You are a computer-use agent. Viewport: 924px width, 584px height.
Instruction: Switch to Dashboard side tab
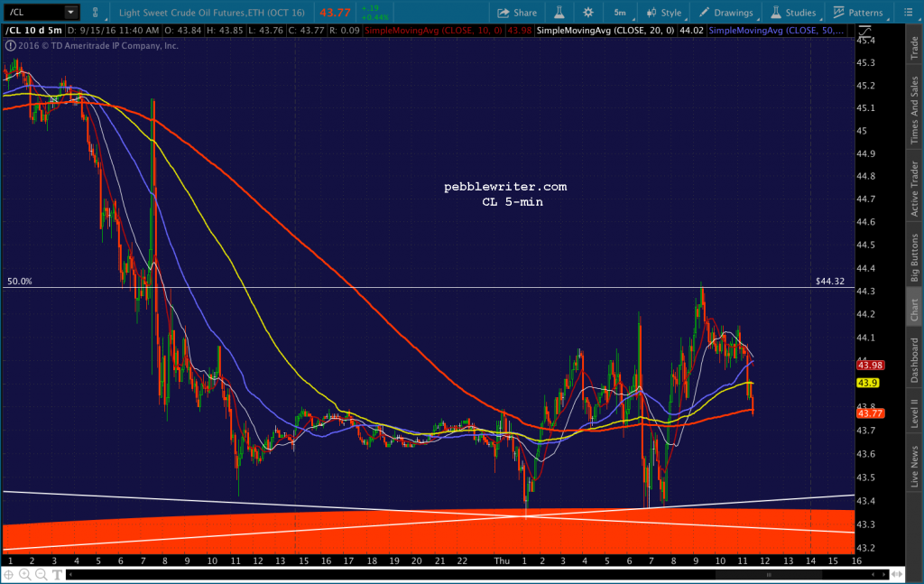(x=915, y=360)
